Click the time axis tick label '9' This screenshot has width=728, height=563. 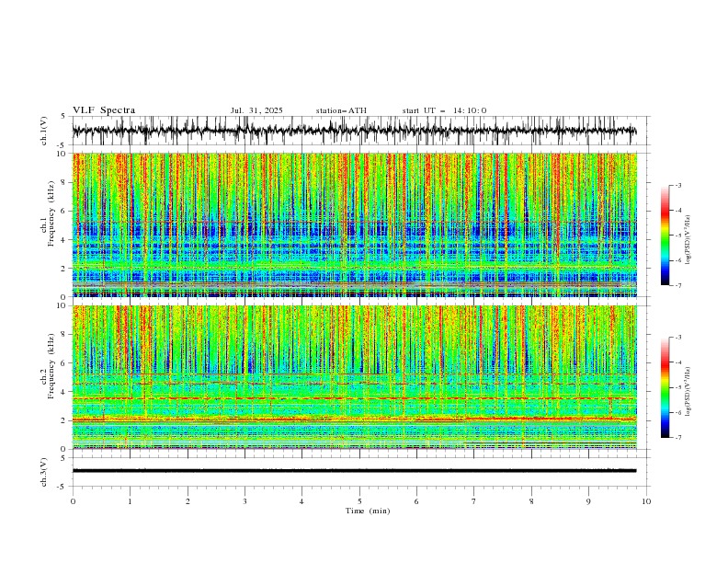pos(588,501)
